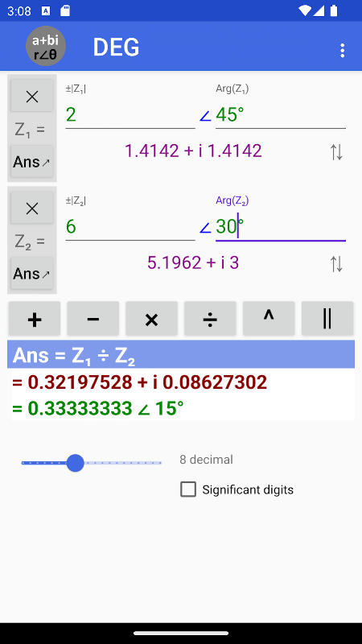Insert Ans into Z1
Image resolution: width=362 pixels, height=644 pixels.
pos(32,162)
